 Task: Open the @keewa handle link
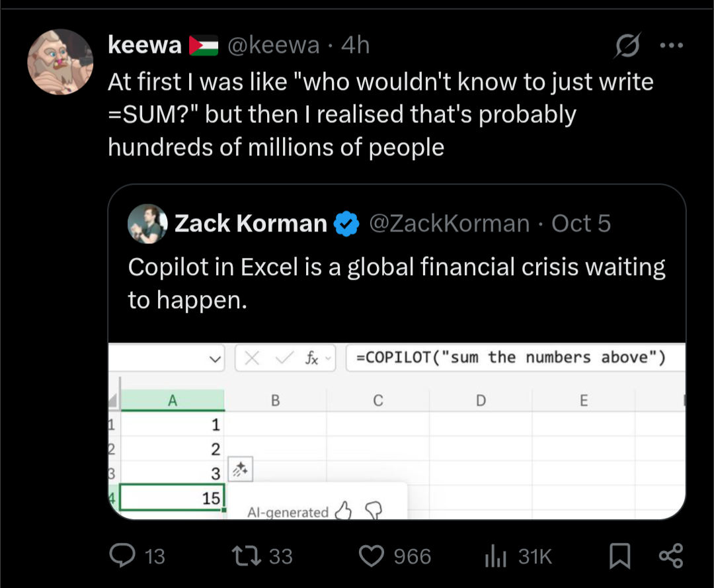273,45
